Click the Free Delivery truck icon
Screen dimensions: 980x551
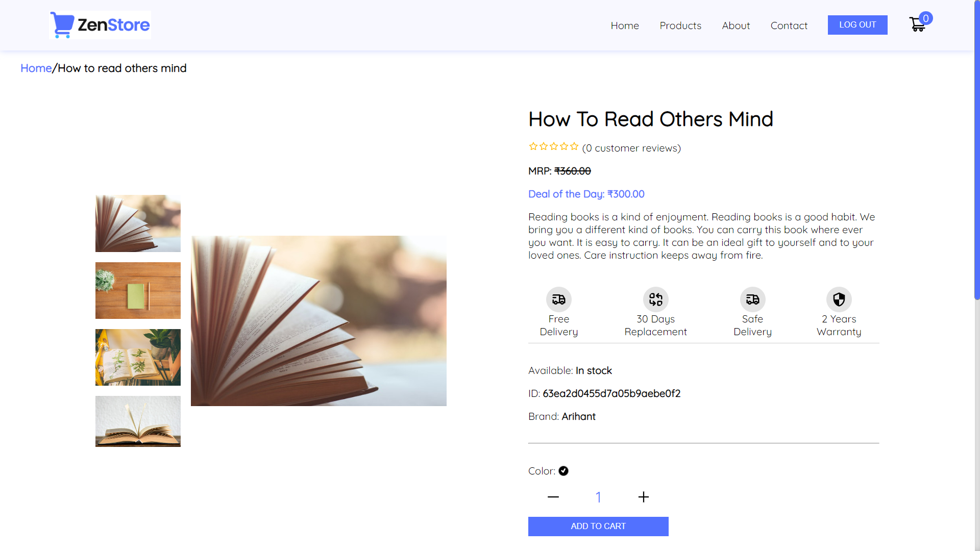pyautogui.click(x=558, y=299)
